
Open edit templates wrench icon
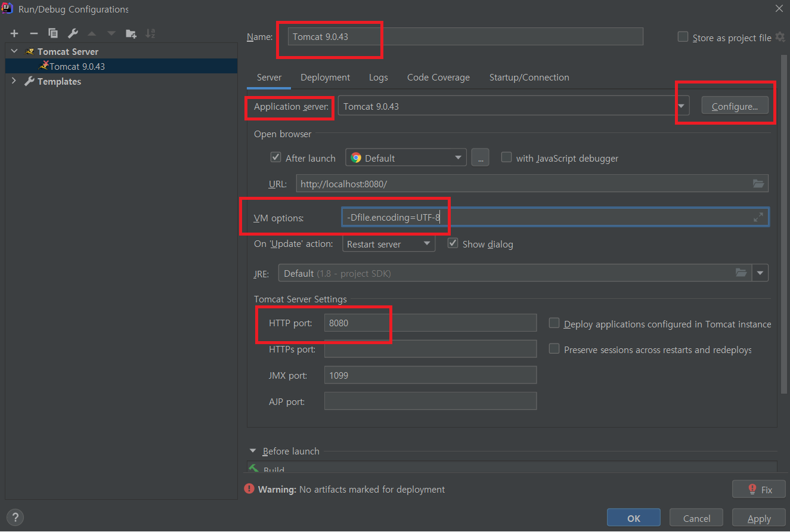coord(72,33)
